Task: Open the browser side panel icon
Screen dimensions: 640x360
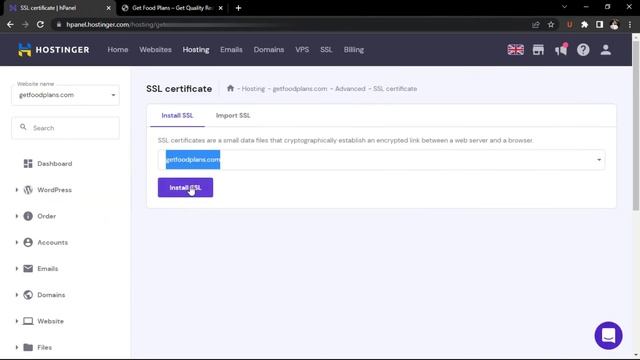Action: pos(599,24)
